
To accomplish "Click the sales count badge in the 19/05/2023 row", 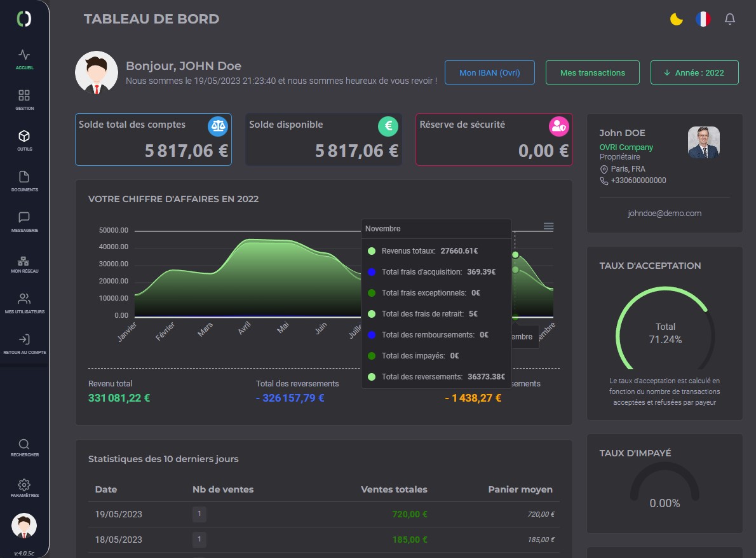I will pyautogui.click(x=199, y=514).
